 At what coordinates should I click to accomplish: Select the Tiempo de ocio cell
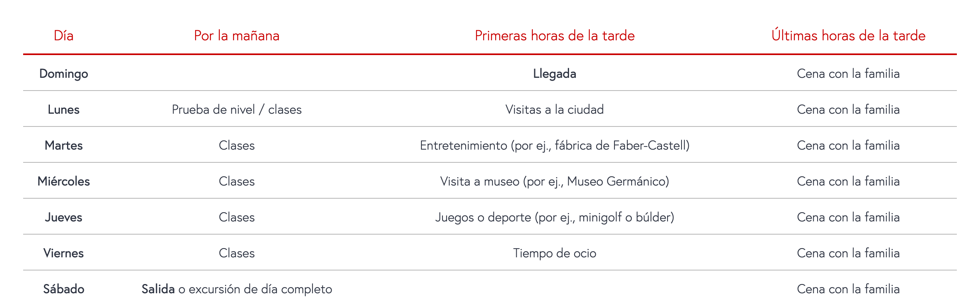[555, 253]
